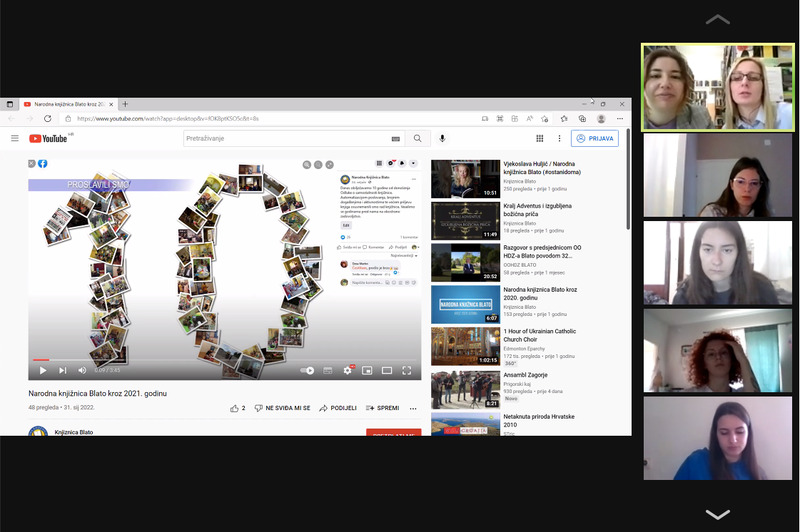Toggle subtitles on the video
The image size is (800, 532).
tap(329, 370)
